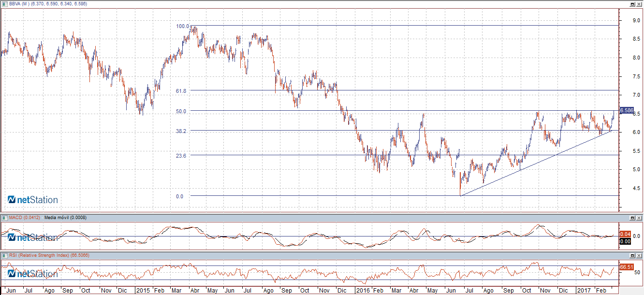Select the Media móvil (0.0008) label

click(65, 218)
